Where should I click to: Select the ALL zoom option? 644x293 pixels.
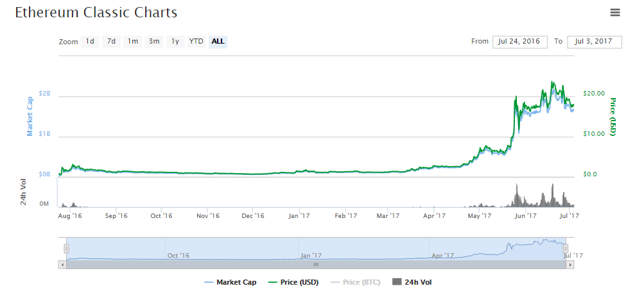(x=218, y=42)
